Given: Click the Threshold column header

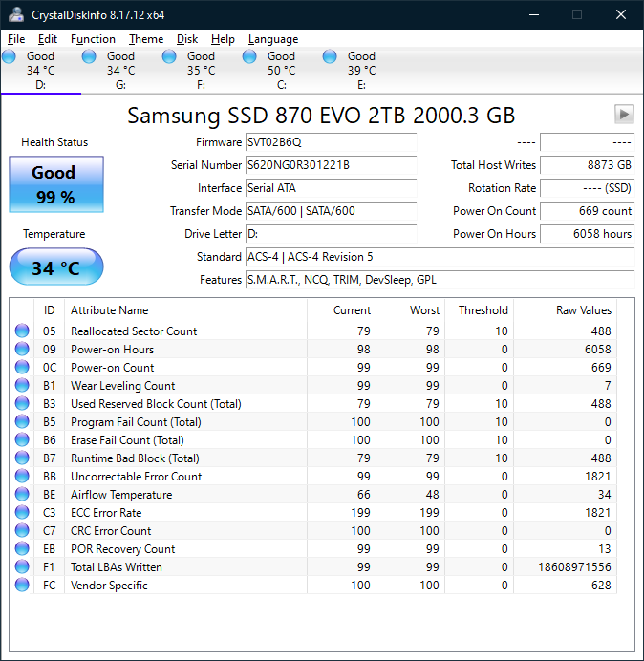Looking at the screenshot, I should point(479,310).
